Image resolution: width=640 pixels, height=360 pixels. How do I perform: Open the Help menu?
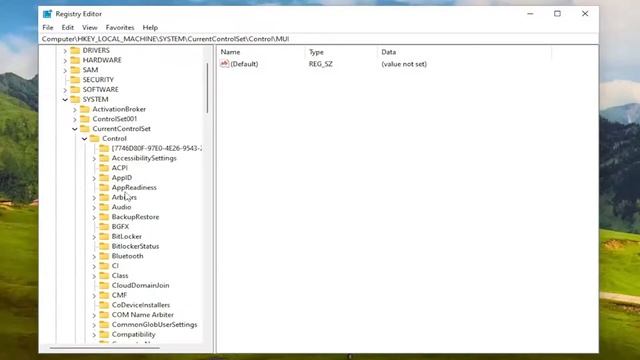point(150,27)
